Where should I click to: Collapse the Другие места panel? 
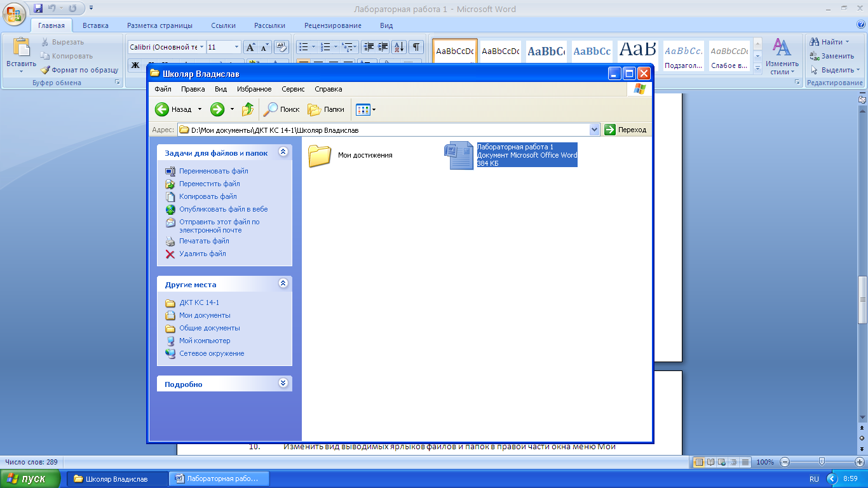(x=283, y=283)
